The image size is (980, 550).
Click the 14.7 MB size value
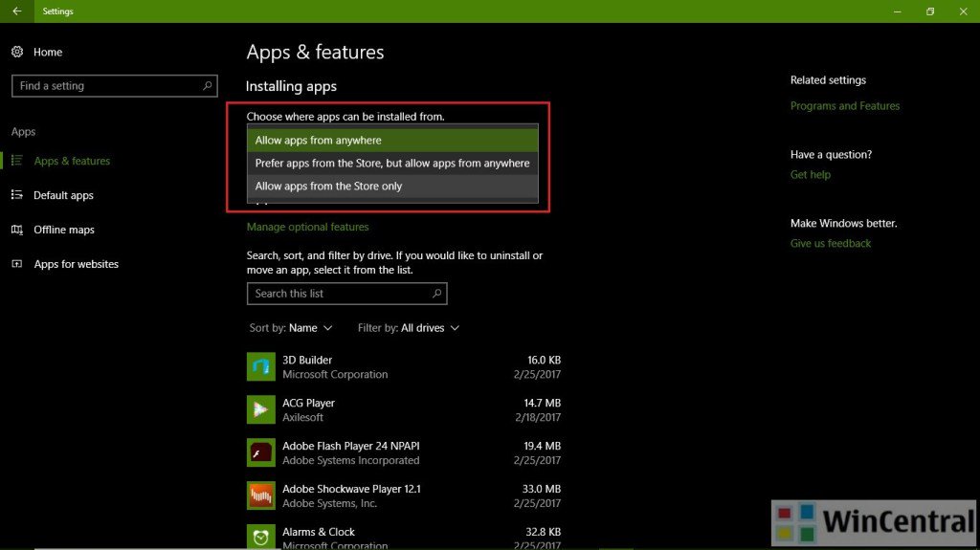click(542, 403)
